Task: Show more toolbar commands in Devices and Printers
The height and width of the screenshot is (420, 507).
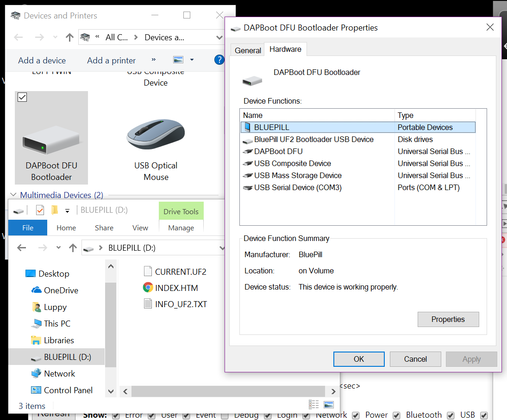Action: coord(154,60)
